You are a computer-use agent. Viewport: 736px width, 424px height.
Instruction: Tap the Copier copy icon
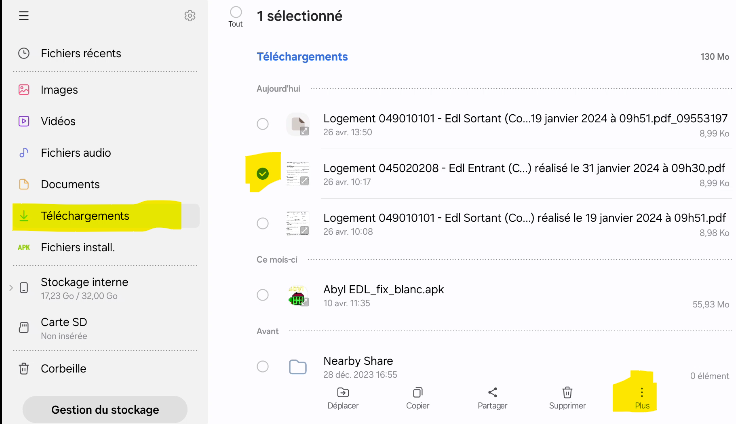click(418, 393)
